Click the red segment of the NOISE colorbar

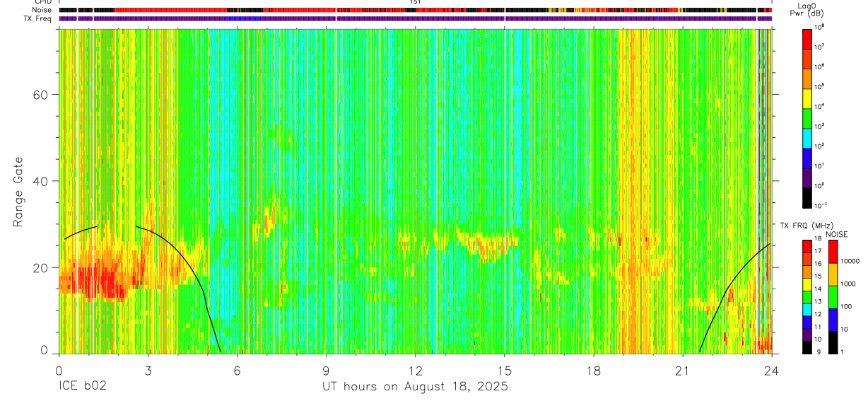(833, 252)
